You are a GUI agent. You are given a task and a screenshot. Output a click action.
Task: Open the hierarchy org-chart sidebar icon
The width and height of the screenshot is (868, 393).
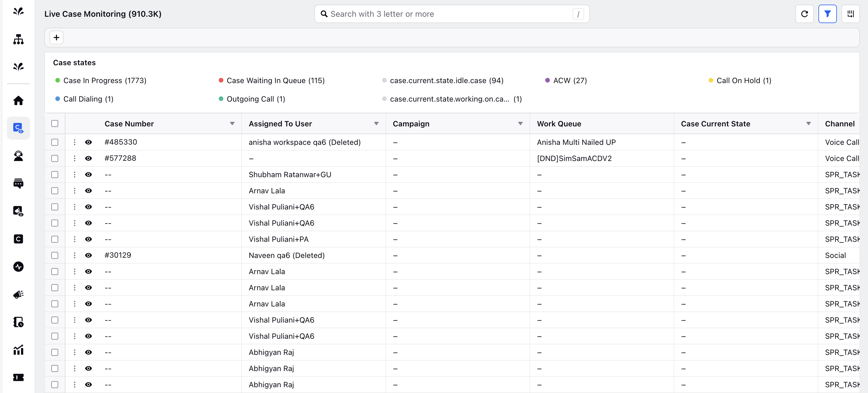tap(18, 39)
